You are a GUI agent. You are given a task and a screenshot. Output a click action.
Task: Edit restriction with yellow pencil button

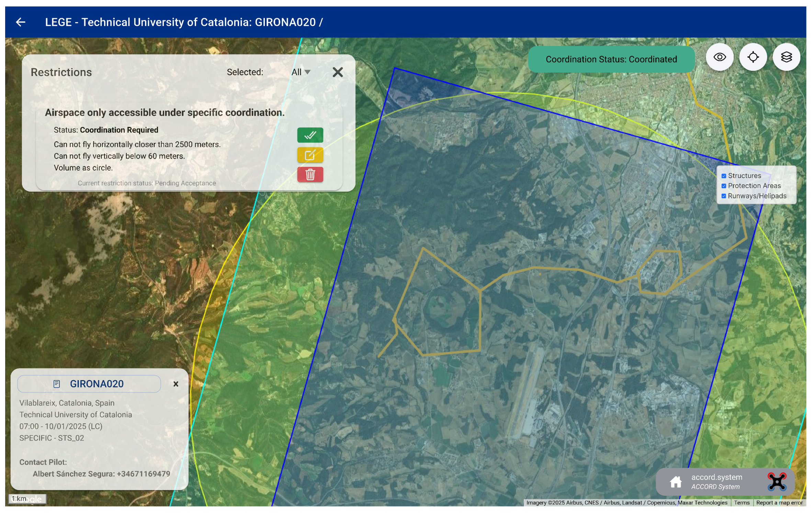pyautogui.click(x=310, y=155)
